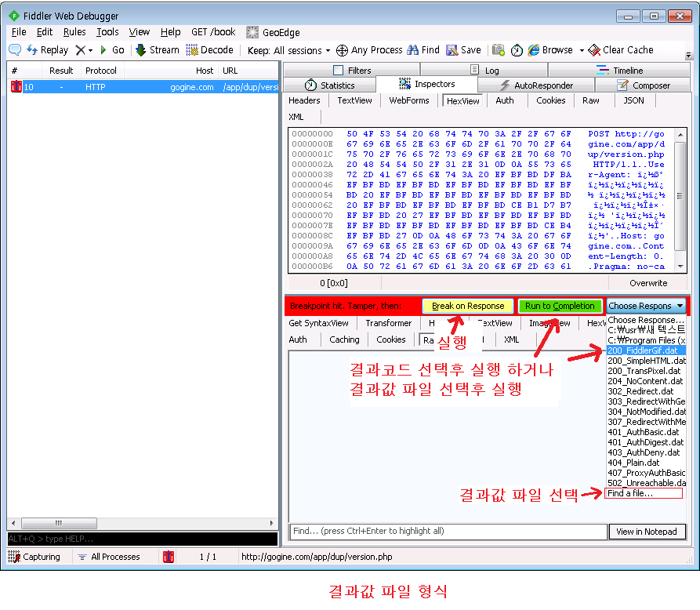This screenshot has width=700, height=610.
Task: Click the Find text search field
Action: pos(448,531)
